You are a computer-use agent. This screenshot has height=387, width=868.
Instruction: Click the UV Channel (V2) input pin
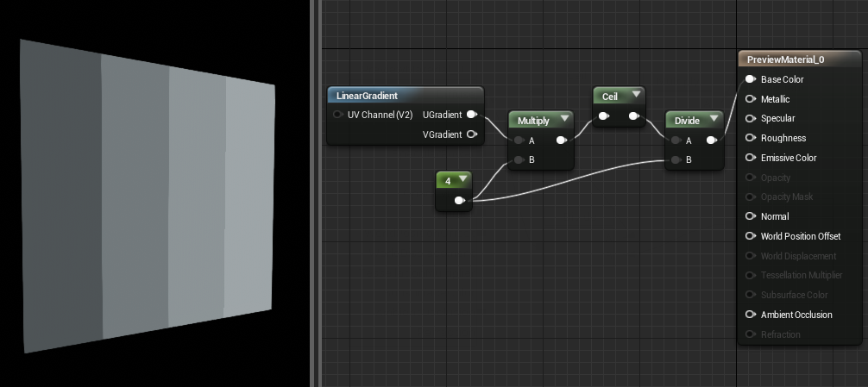(x=337, y=115)
